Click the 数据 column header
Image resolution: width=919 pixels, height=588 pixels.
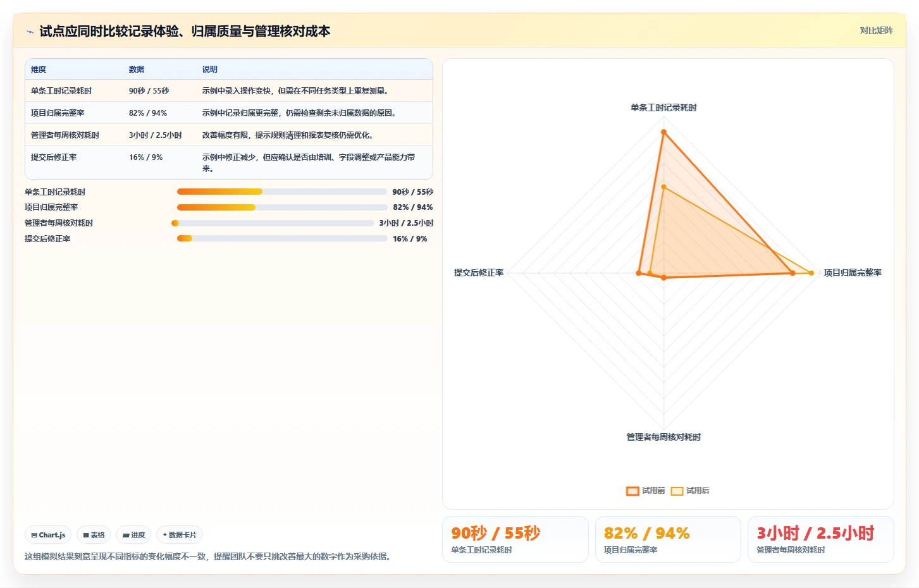(x=137, y=70)
